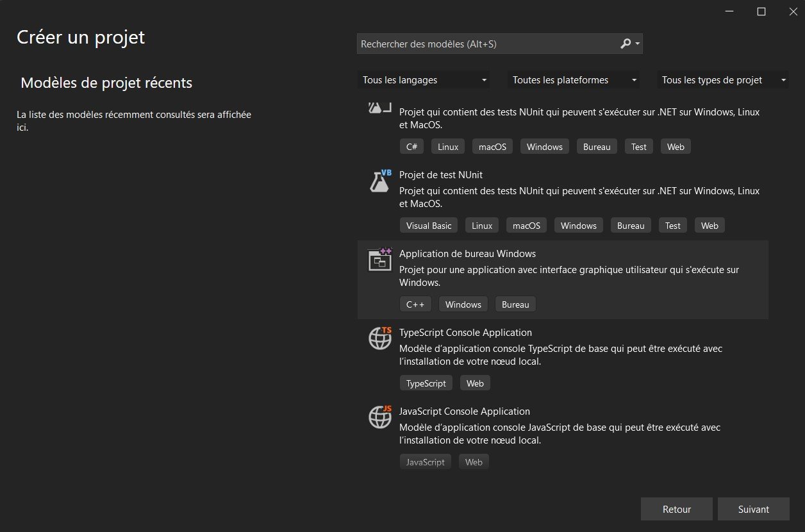Screen dimensions: 805x532
Task: Click Linux tag in the Visual Basic row
Action: tap(482, 226)
